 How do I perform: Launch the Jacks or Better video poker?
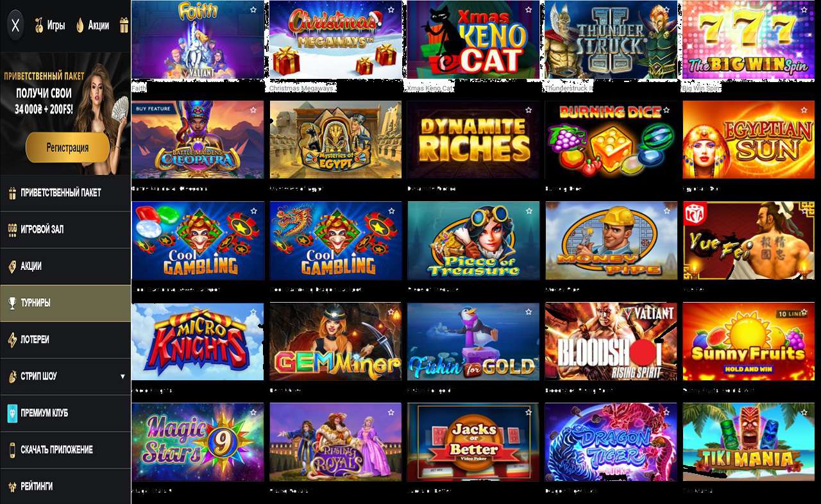point(473,442)
